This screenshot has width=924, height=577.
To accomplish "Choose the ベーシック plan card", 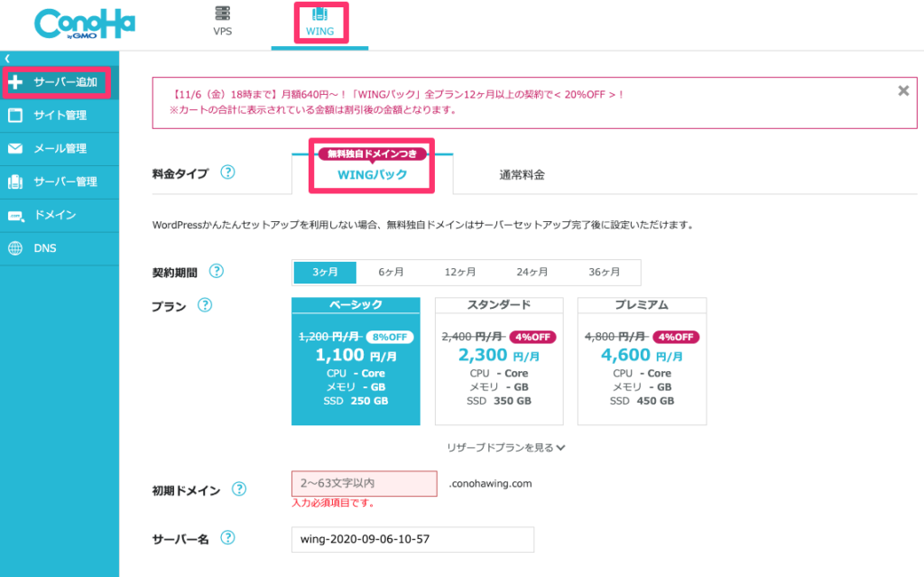I will pos(356,361).
